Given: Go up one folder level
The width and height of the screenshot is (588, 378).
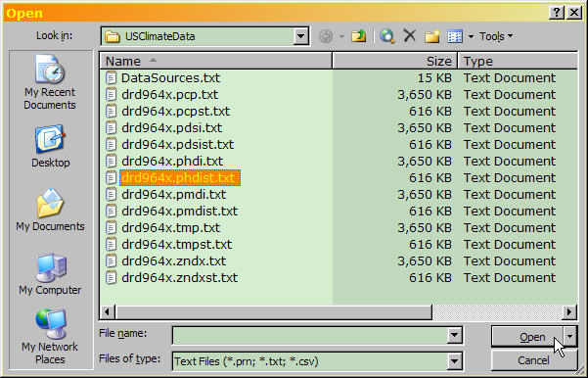Looking at the screenshot, I should tap(359, 36).
